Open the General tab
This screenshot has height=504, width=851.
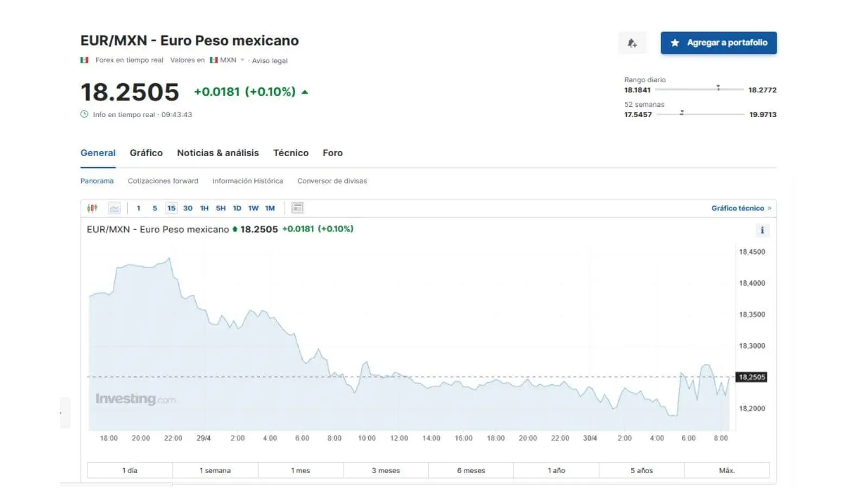coord(98,153)
